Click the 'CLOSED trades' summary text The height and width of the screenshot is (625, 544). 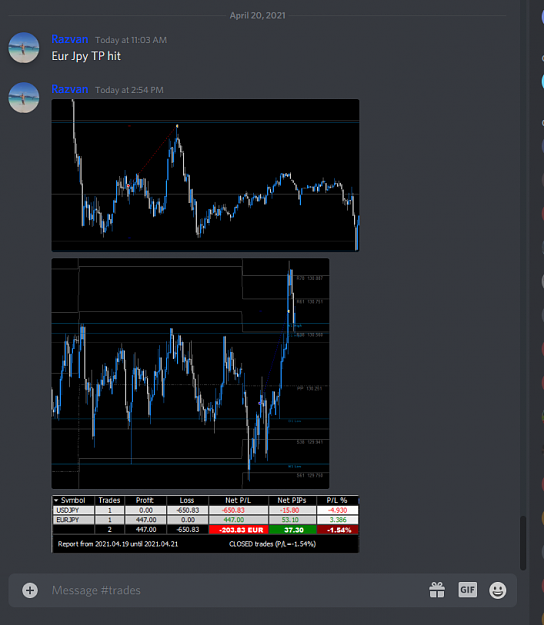click(273, 544)
